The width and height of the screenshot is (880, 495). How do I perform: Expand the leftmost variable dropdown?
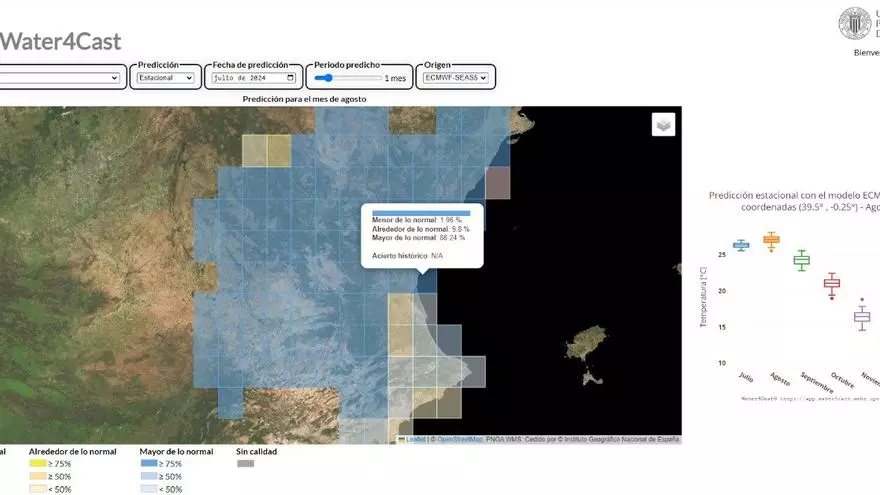click(60, 78)
